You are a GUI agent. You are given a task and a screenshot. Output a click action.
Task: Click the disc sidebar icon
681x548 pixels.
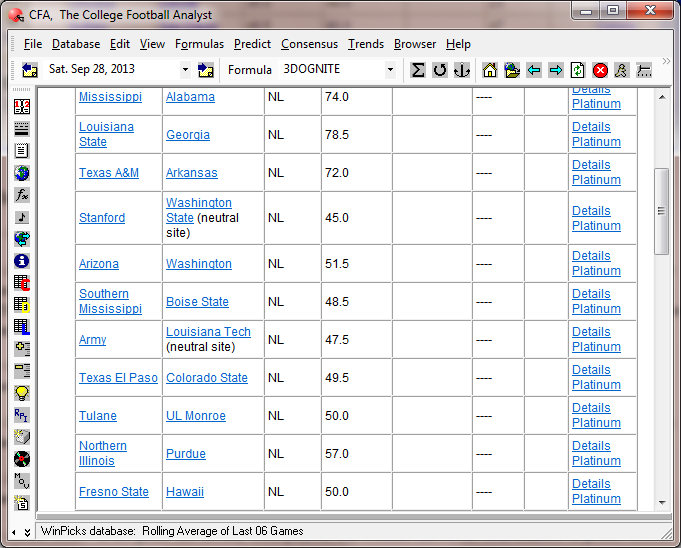[22, 459]
